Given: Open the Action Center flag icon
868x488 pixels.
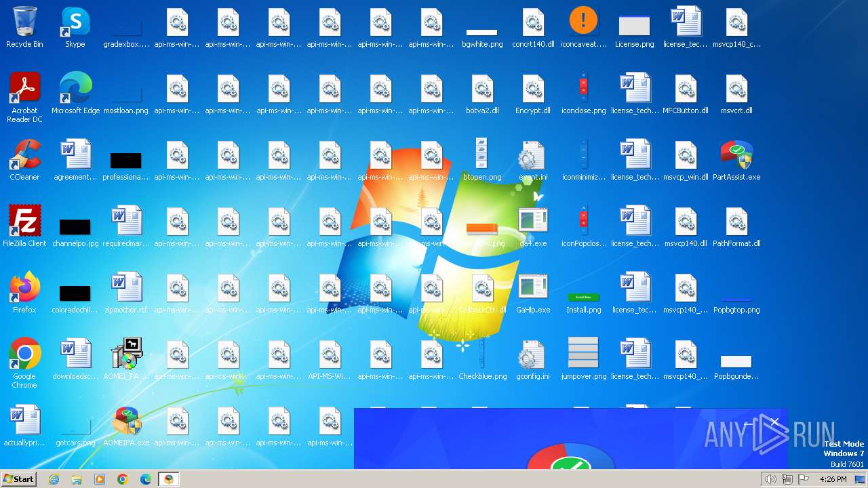Looking at the screenshot, I should click(x=803, y=479).
